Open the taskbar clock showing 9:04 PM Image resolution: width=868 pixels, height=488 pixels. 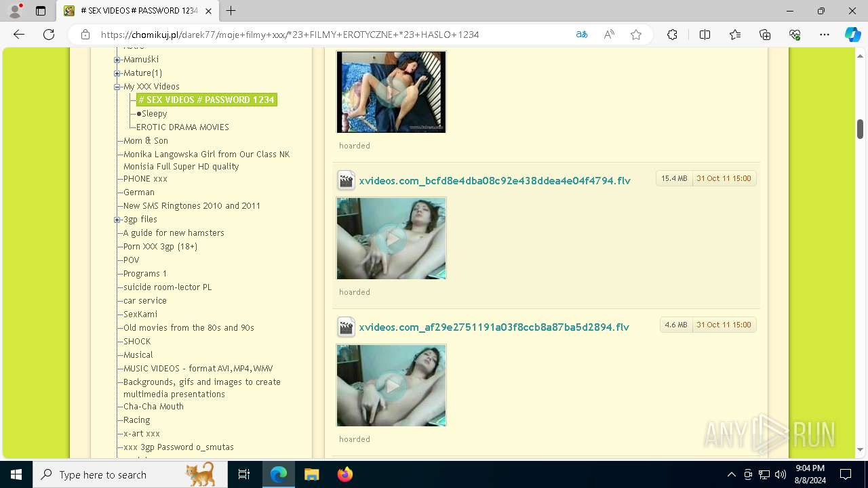coord(810,474)
